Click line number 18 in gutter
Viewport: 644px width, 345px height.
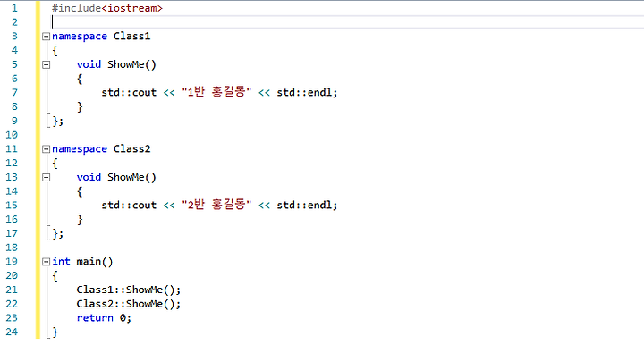[x=12, y=248]
